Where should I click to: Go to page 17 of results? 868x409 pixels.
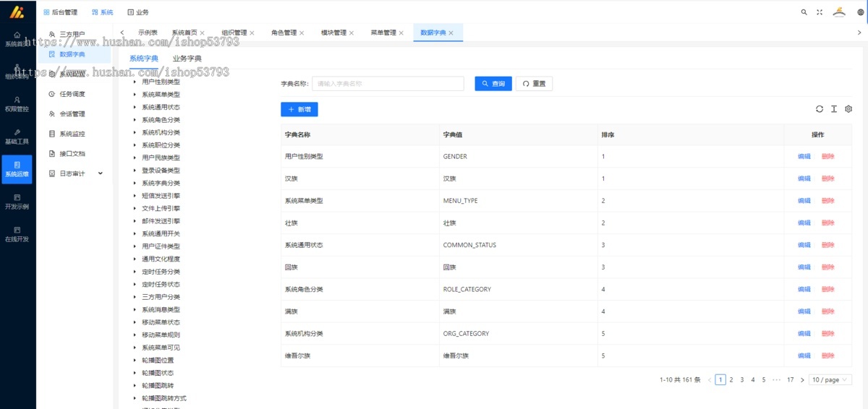click(791, 379)
